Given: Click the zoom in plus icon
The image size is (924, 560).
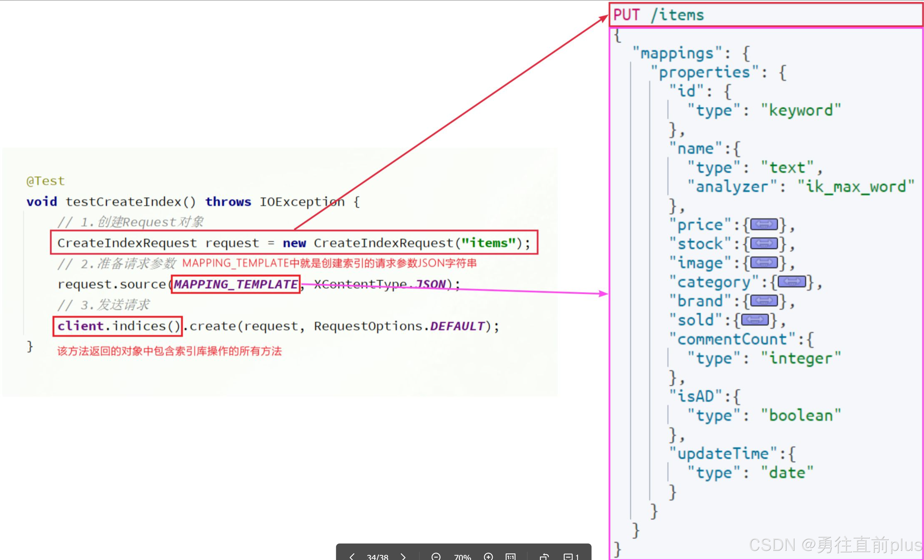Looking at the screenshot, I should tap(488, 557).
